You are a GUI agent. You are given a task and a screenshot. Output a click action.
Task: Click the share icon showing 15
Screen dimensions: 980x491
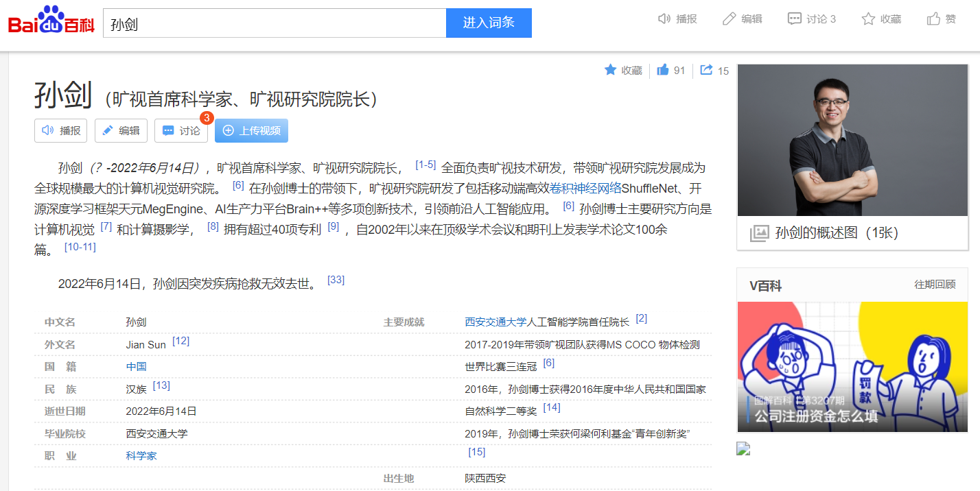tap(706, 70)
